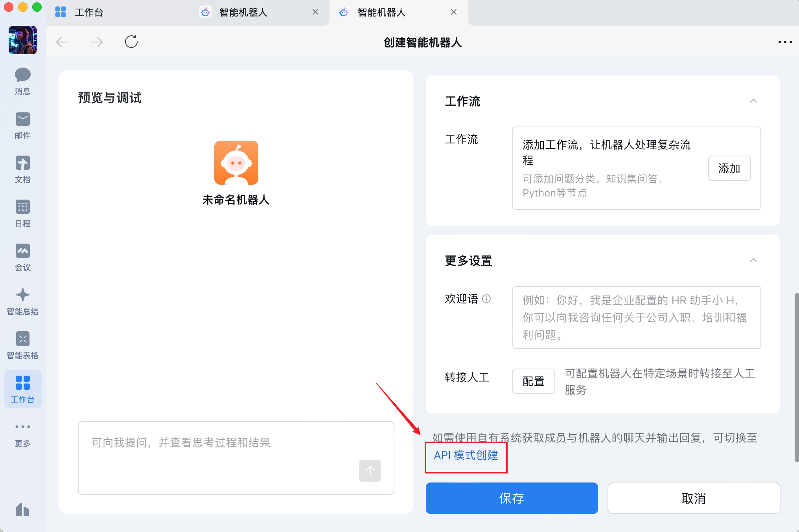
Task: Collapse the 工作流 section chevron
Action: (753, 101)
